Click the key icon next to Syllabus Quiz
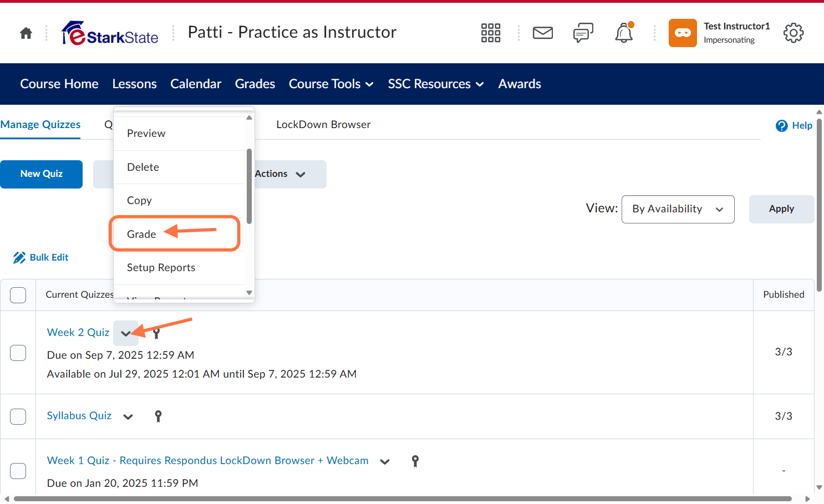This screenshot has height=504, width=824. [158, 416]
